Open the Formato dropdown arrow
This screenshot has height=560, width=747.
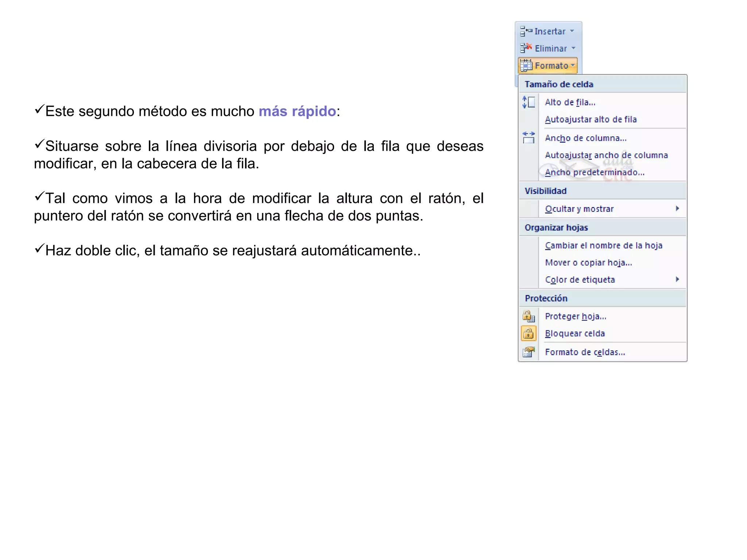pos(573,66)
